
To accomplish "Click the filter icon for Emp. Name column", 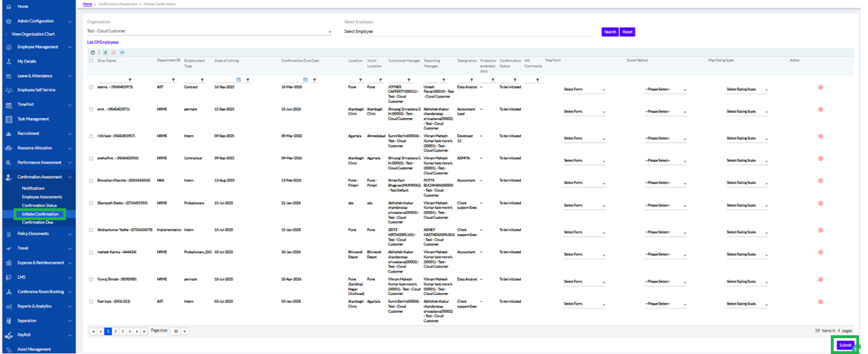I will click(130, 80).
